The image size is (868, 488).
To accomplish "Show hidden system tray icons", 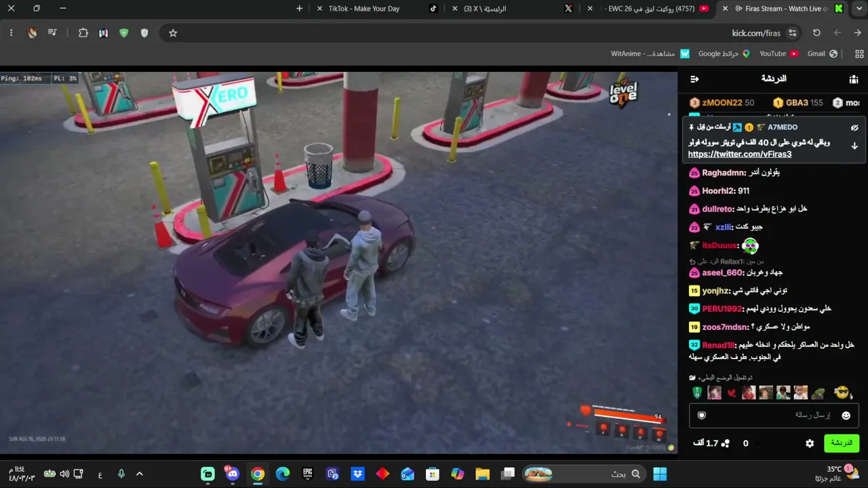I will click(140, 474).
